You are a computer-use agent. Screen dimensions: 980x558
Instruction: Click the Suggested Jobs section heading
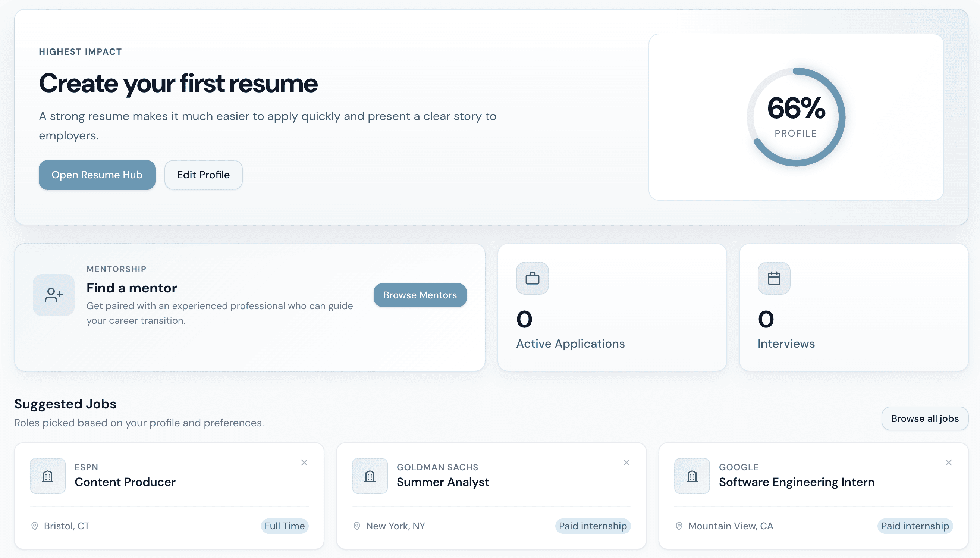pos(65,404)
